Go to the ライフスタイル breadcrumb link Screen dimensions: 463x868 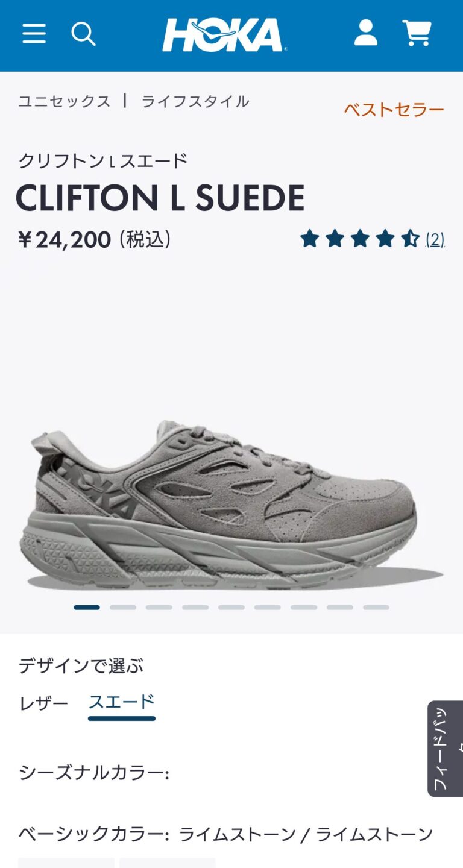195,101
